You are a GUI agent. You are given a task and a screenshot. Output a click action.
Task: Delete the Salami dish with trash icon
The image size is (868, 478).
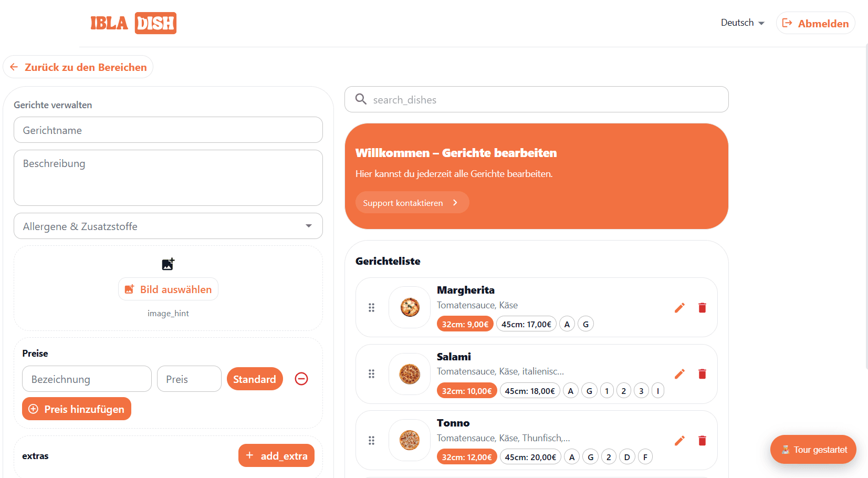[x=702, y=374]
